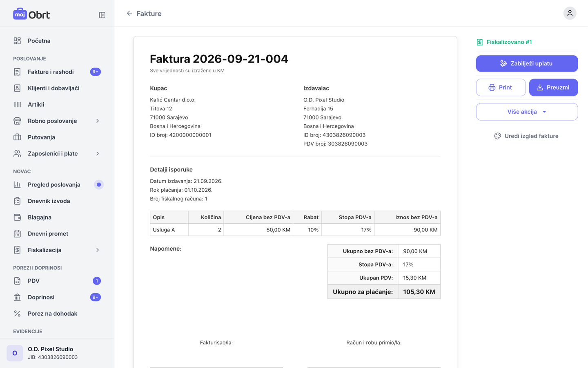Click the Fakture i rashodi document icon
This screenshot has width=588, height=368.
[17, 72]
